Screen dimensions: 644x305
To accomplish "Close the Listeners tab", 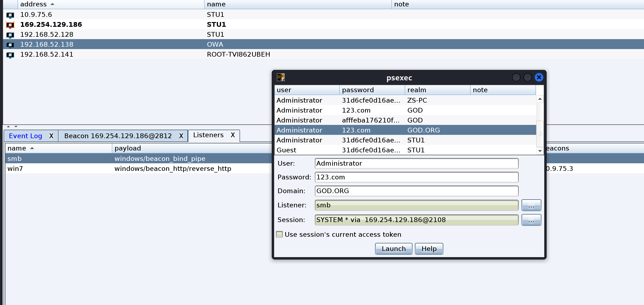I will 232,135.
